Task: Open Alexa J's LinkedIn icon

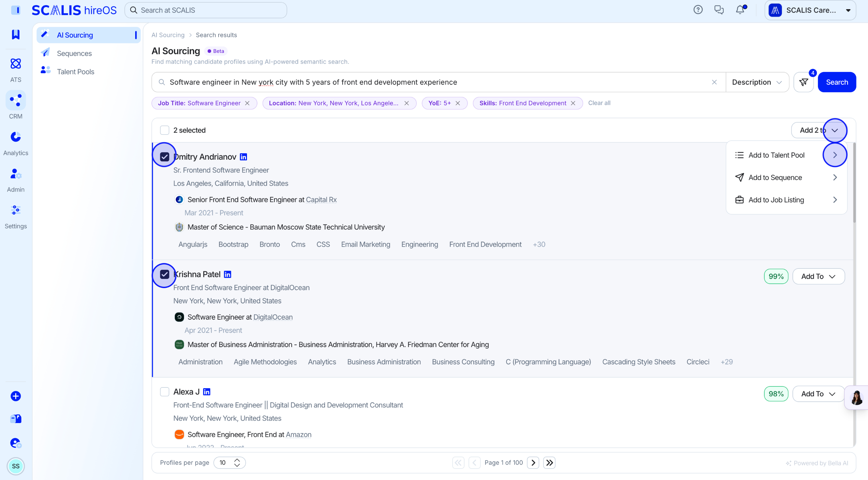Action: (207, 392)
